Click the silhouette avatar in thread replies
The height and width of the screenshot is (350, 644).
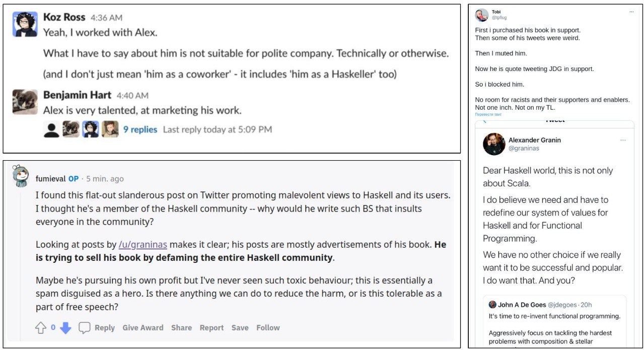click(51, 129)
